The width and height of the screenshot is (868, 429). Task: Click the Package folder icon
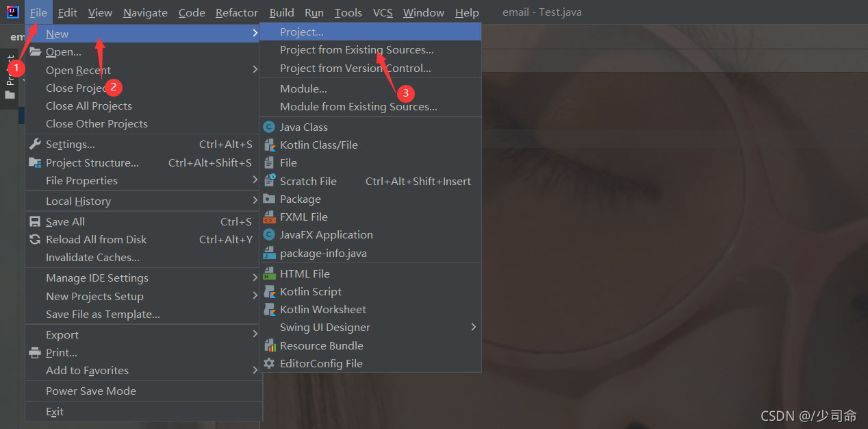[x=269, y=199]
